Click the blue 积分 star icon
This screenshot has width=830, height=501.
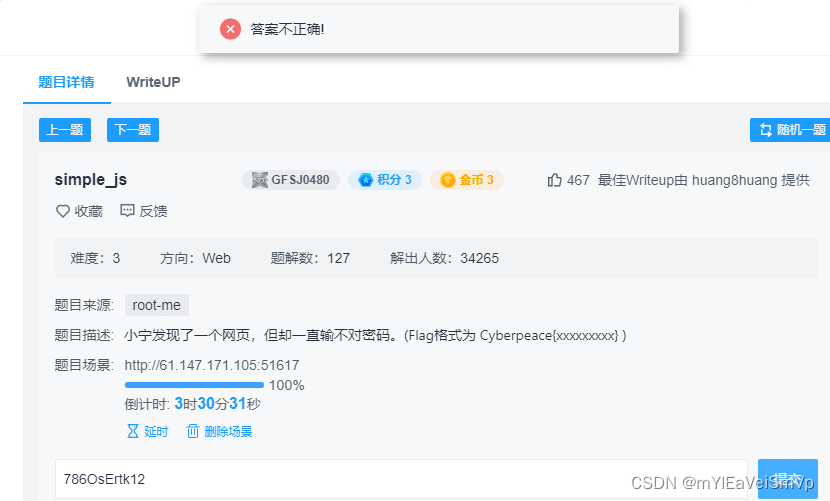click(x=366, y=180)
